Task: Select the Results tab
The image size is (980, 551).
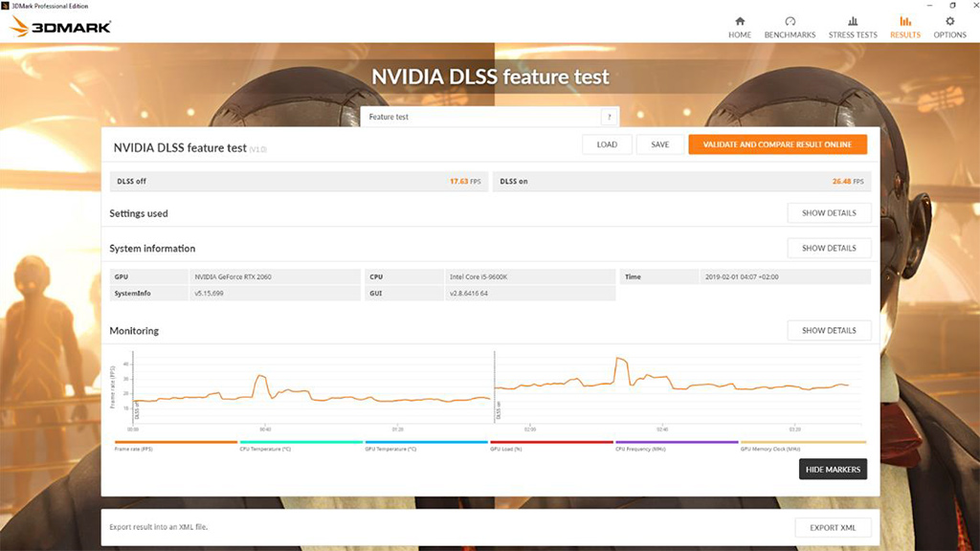Action: pos(905,28)
